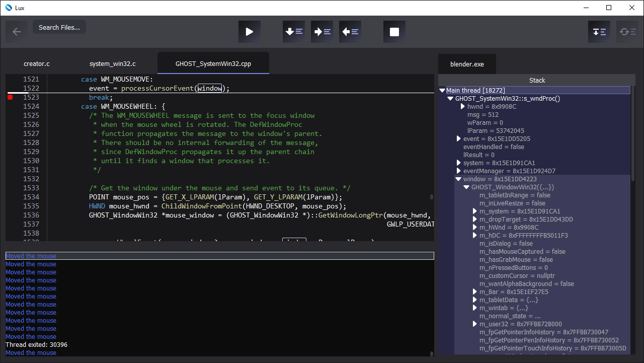Screen dimensions: 644x363
Task: Expand the m_system member
Action: [x=474, y=211]
